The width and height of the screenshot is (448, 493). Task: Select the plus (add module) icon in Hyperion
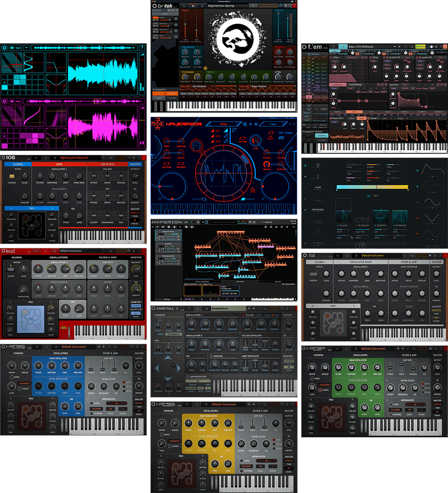click(x=157, y=227)
